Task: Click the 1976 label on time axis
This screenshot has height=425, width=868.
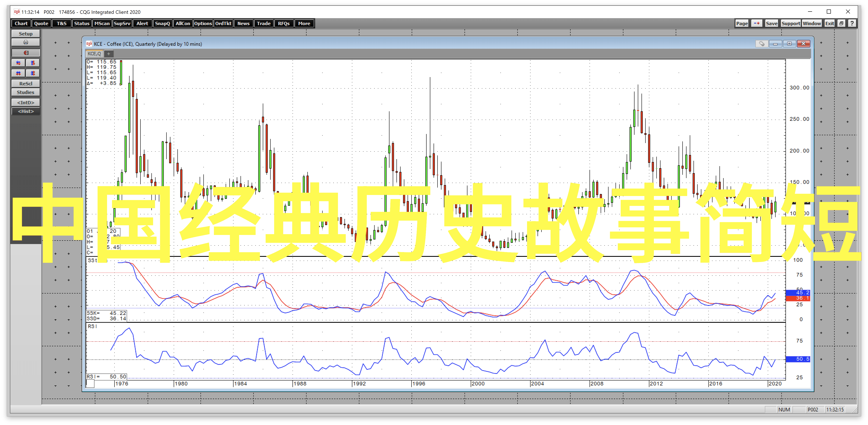Action: 122,384
